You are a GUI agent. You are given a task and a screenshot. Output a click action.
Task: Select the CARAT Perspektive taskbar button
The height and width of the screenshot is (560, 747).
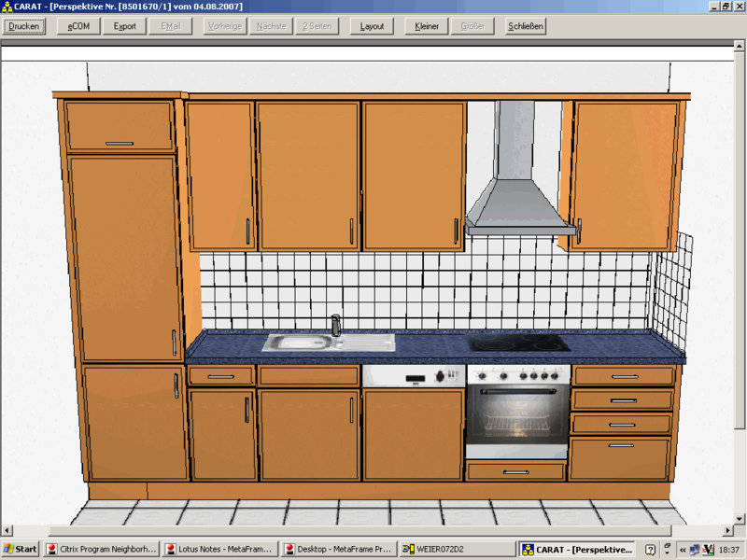[x=577, y=550]
